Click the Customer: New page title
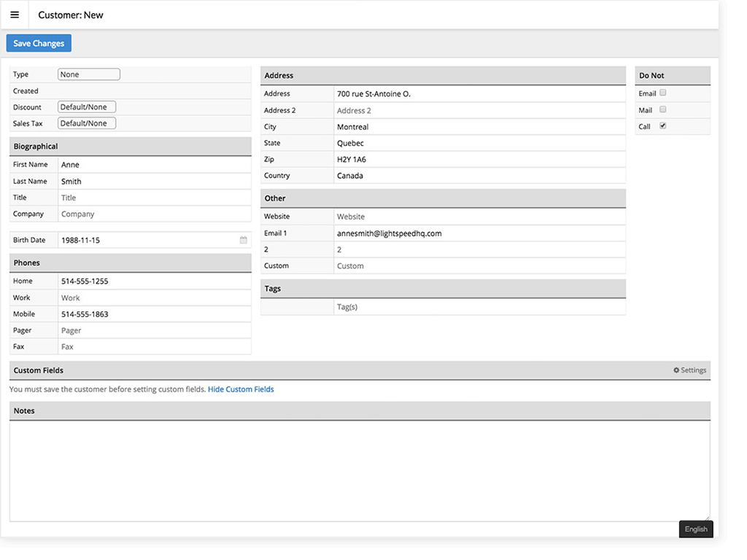The width and height of the screenshot is (747, 560). point(71,15)
